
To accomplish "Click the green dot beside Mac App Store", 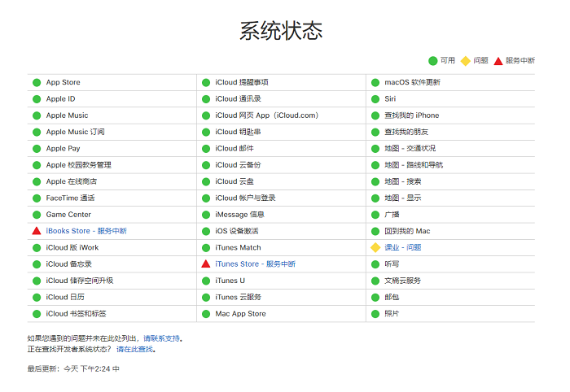I will pyautogui.click(x=206, y=314).
